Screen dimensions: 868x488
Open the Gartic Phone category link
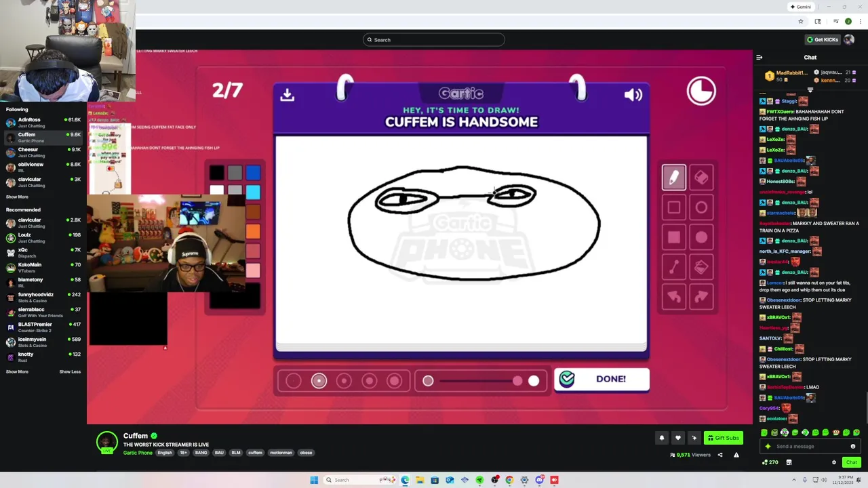click(138, 453)
